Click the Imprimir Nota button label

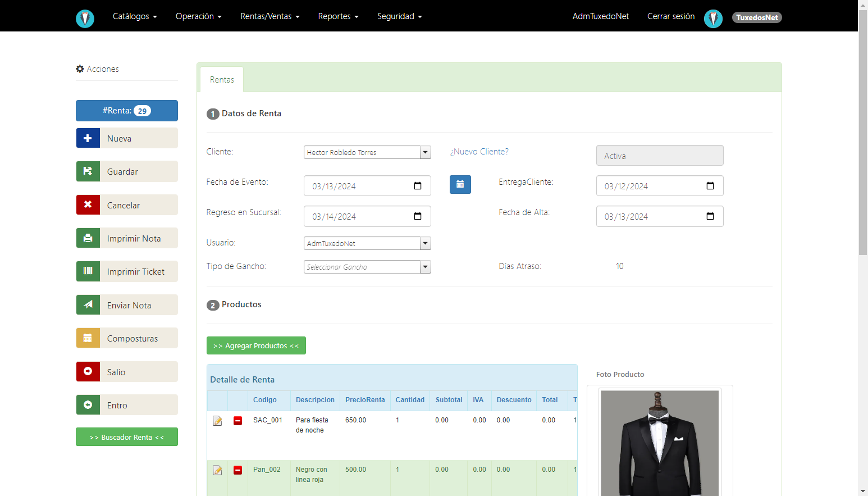coord(134,239)
